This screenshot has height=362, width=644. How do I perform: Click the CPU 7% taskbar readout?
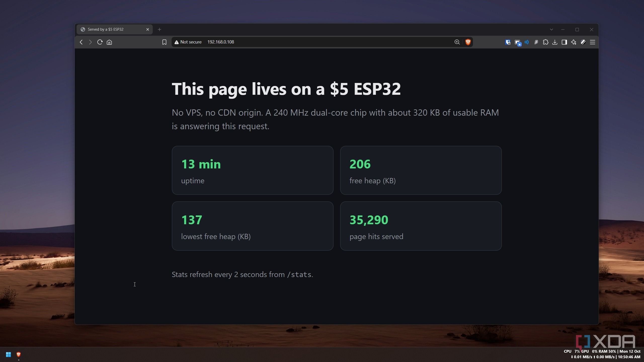pyautogui.click(x=572, y=351)
